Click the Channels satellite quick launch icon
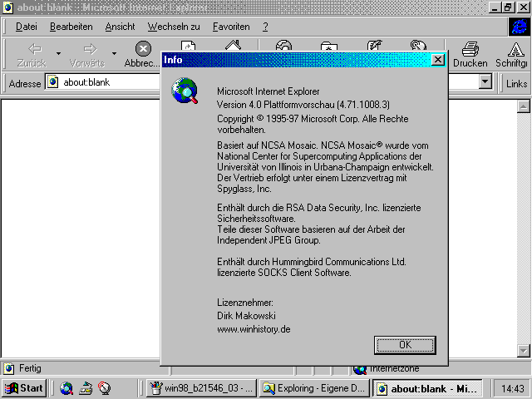This screenshot has width=532, height=399. 104,388
